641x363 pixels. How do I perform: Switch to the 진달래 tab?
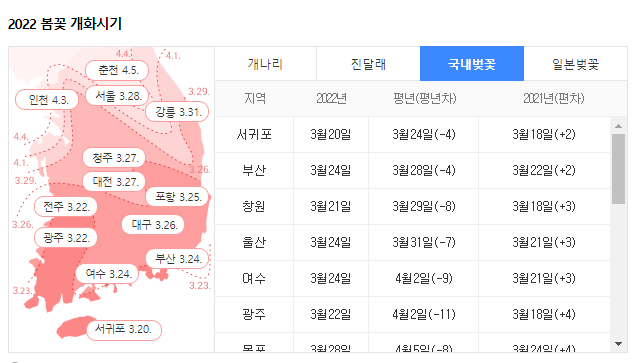[x=368, y=64]
